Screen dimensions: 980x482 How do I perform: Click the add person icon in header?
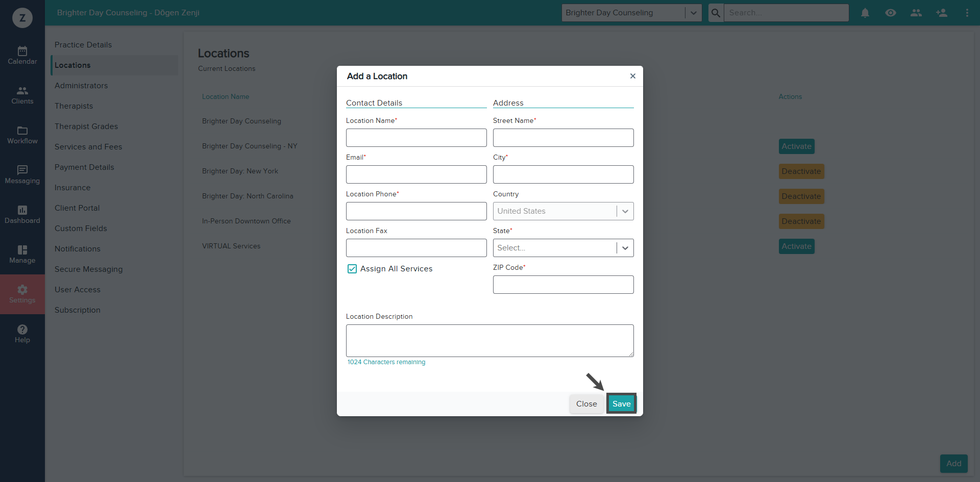click(x=942, y=13)
